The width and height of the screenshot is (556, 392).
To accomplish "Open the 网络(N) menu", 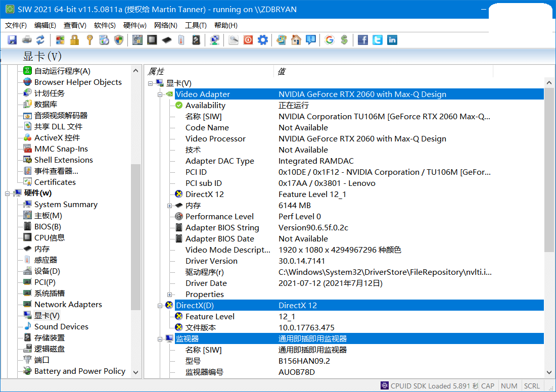I will 166,26.
